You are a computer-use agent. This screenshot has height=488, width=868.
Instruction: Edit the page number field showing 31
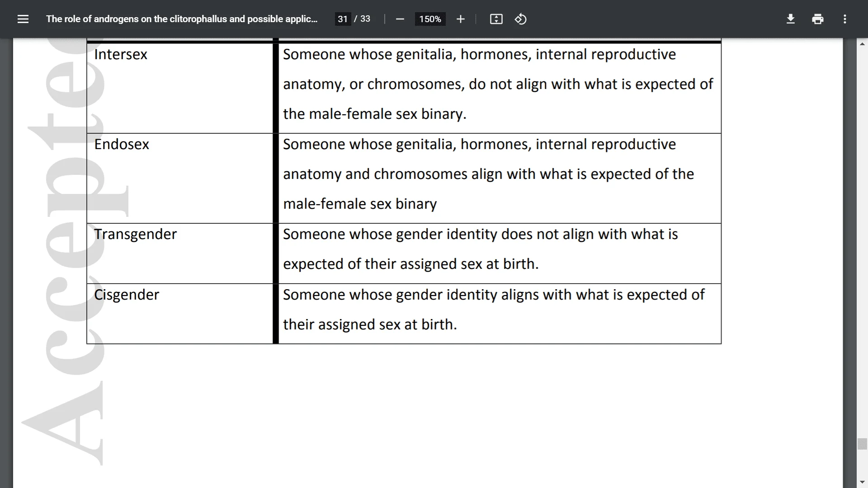[343, 19]
